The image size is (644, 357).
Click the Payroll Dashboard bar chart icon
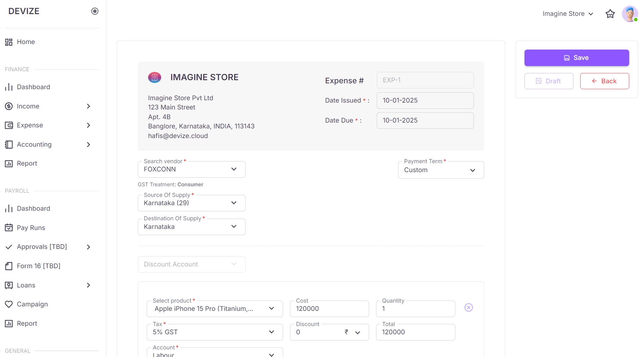pos(9,209)
